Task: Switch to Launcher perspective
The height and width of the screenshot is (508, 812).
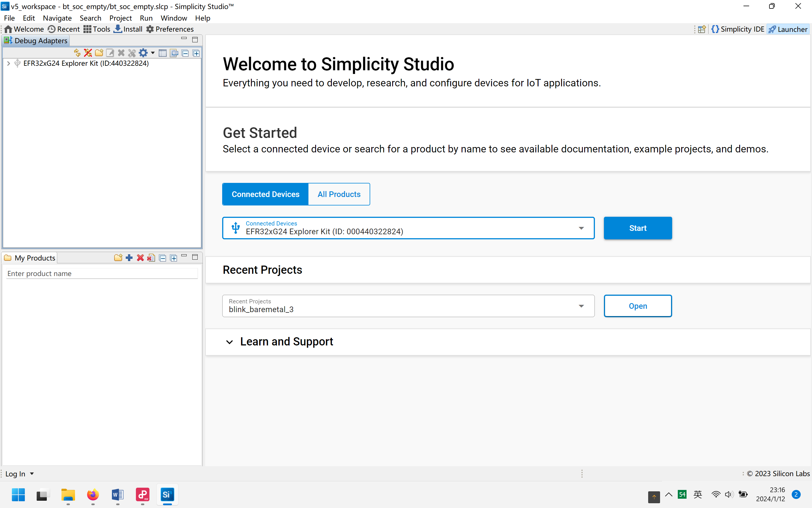Action: tap(788, 29)
